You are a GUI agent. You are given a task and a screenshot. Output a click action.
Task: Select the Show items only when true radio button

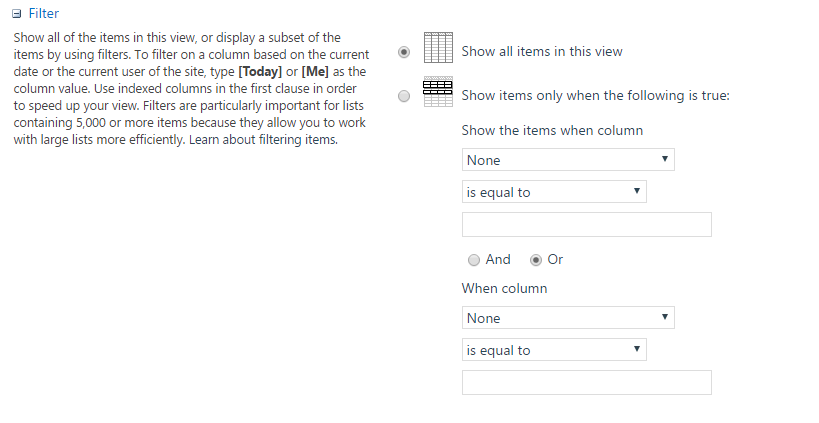click(404, 96)
